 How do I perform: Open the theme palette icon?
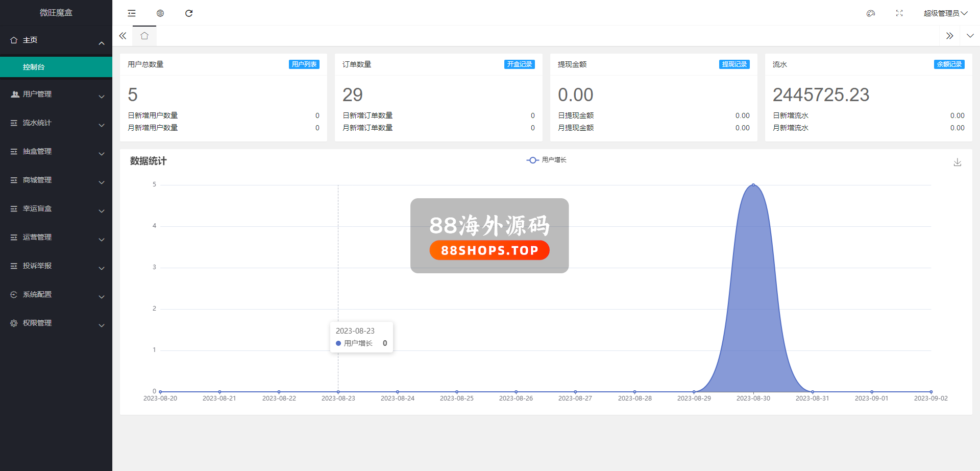pyautogui.click(x=871, y=13)
